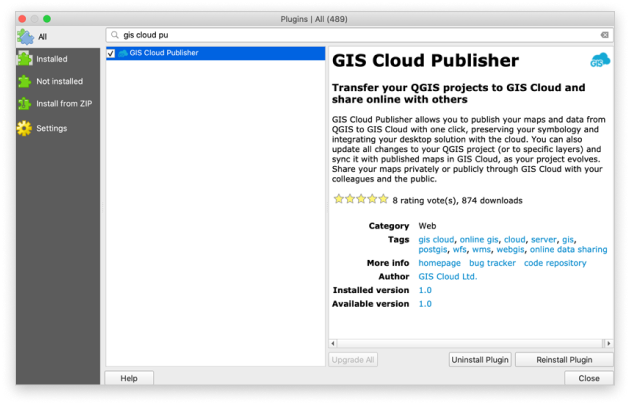
Task: Click the fifth rating star
Action: (384, 199)
